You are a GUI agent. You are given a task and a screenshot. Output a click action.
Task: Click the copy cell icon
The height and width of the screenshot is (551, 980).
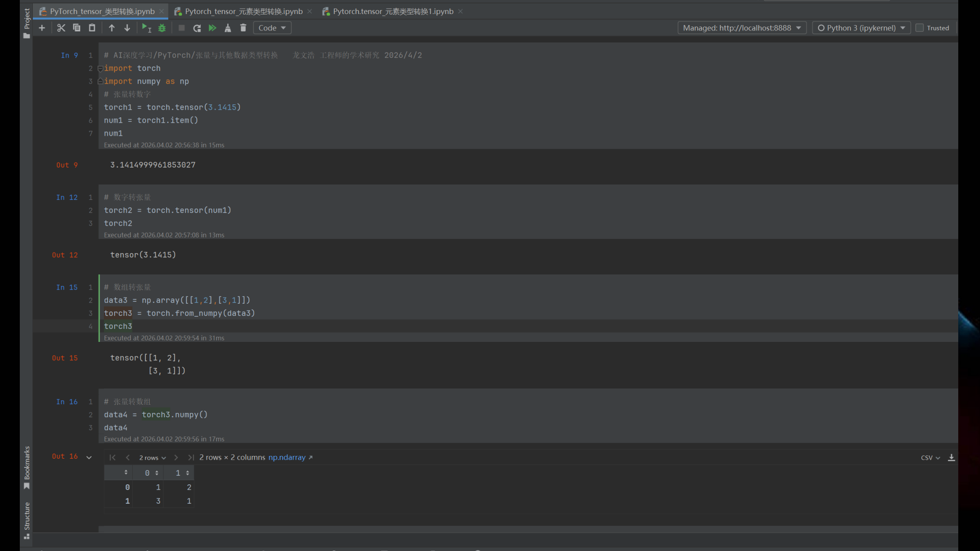click(x=76, y=28)
